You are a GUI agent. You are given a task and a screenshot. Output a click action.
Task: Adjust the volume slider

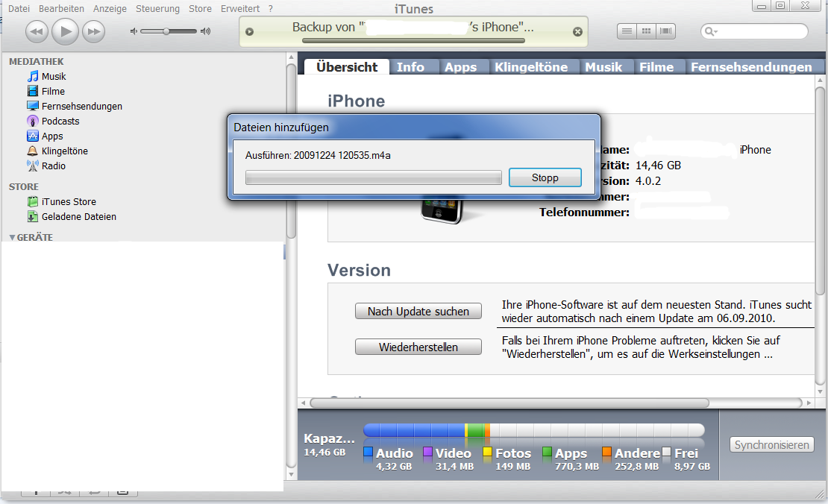pos(166,31)
